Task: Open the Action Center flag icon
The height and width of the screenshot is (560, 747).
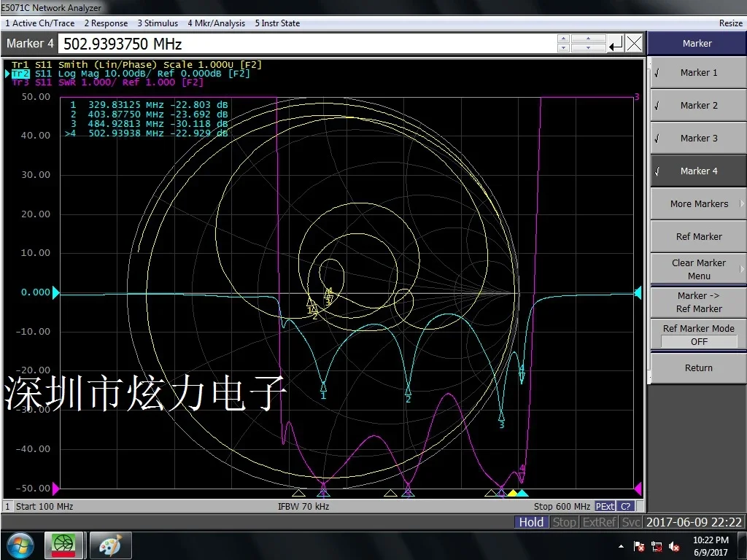Action: [639, 546]
